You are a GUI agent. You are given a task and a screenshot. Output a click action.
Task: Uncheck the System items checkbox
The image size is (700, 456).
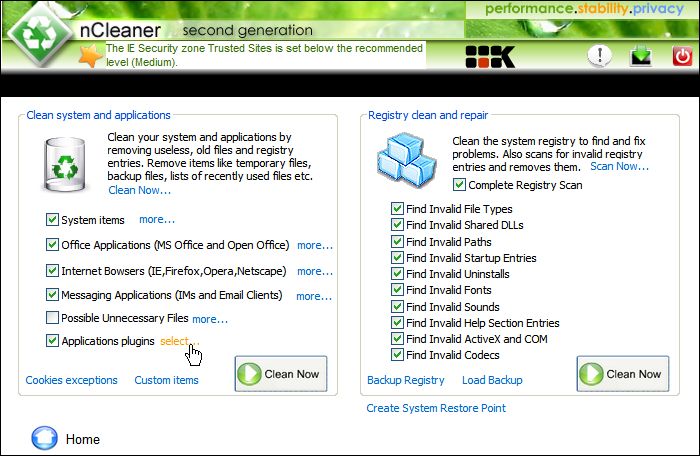52,220
